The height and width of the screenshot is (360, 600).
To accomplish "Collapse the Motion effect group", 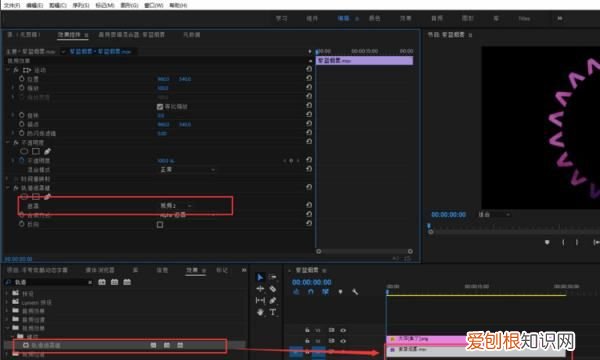I will [x=8, y=70].
